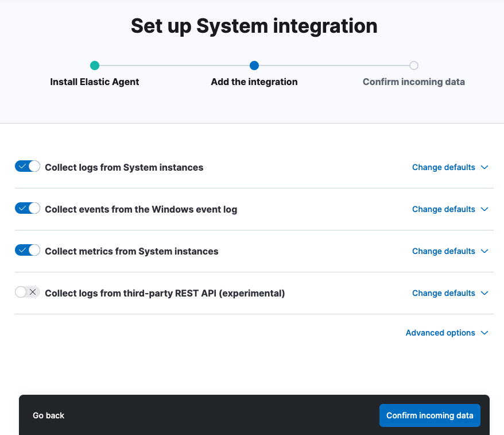Select the Add the integration step circle
504x435 pixels.
254,66
